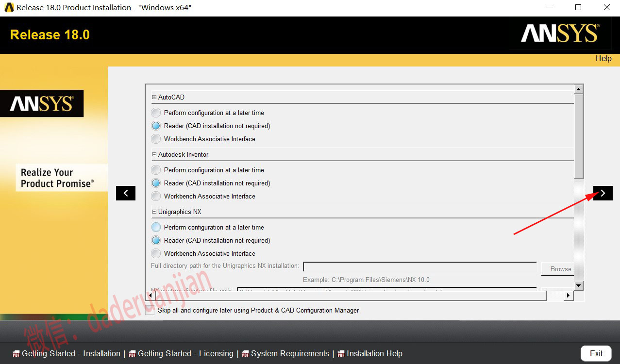
Task: Click the PDF icon beside Installation Help
Action: 341,354
